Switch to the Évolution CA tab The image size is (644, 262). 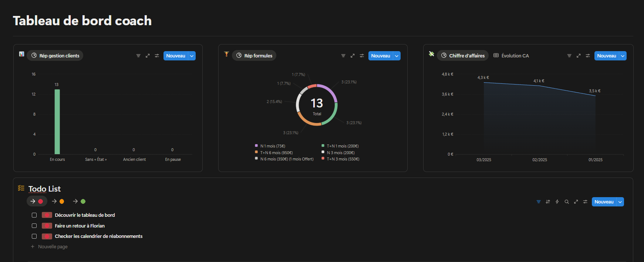coord(511,56)
